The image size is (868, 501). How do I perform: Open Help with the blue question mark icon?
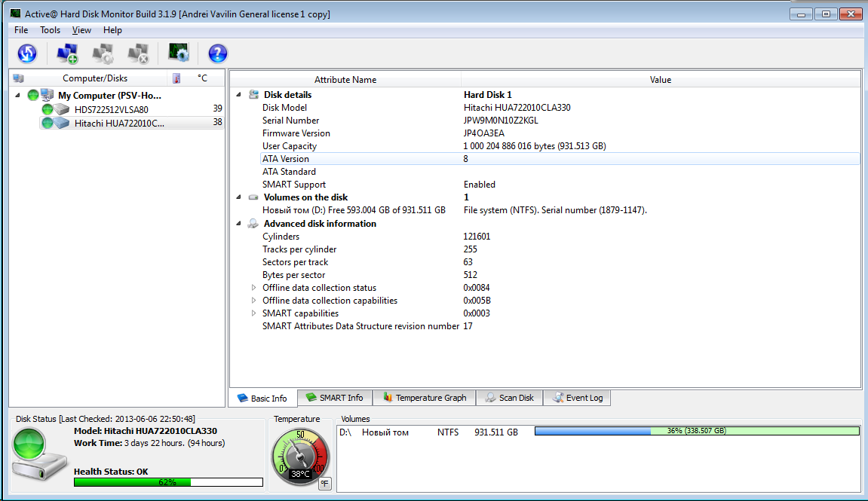point(217,53)
